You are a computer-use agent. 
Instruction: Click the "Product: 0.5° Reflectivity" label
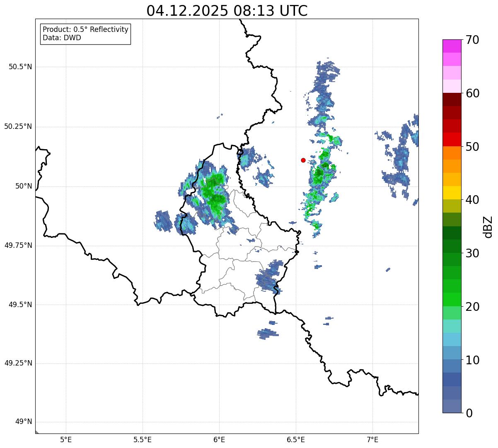[x=86, y=29]
